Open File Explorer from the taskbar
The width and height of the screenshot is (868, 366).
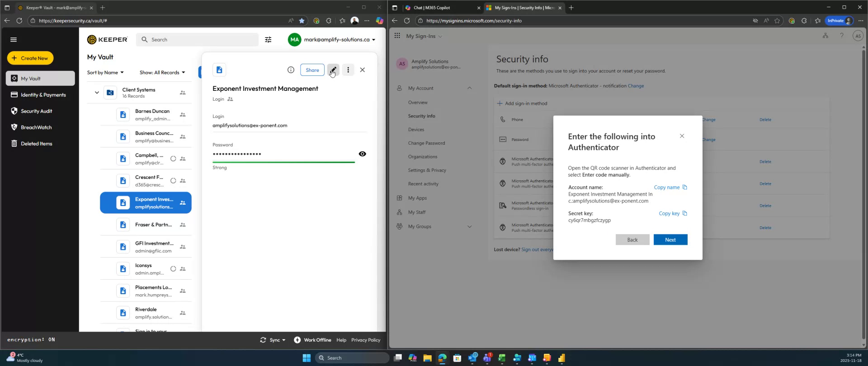[427, 358]
